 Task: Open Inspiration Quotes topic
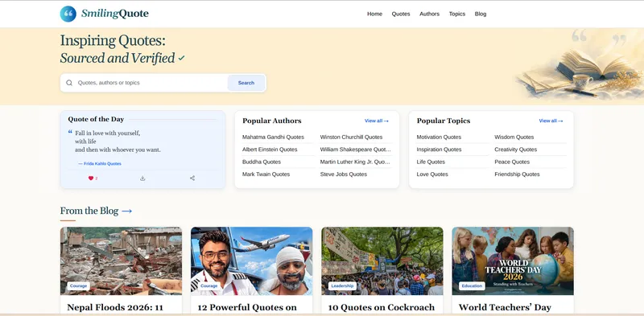[439, 150]
